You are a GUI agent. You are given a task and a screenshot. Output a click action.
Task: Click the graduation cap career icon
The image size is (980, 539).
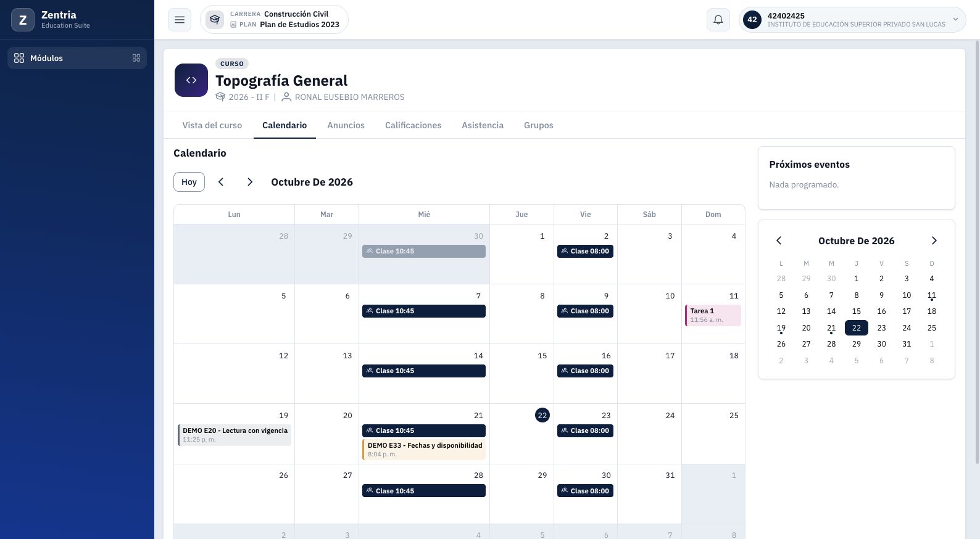pyautogui.click(x=215, y=20)
